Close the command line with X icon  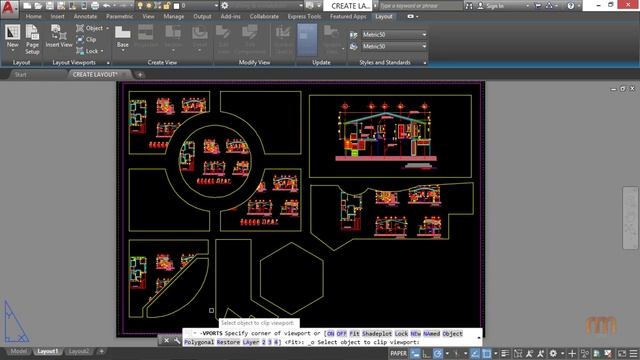tap(167, 340)
